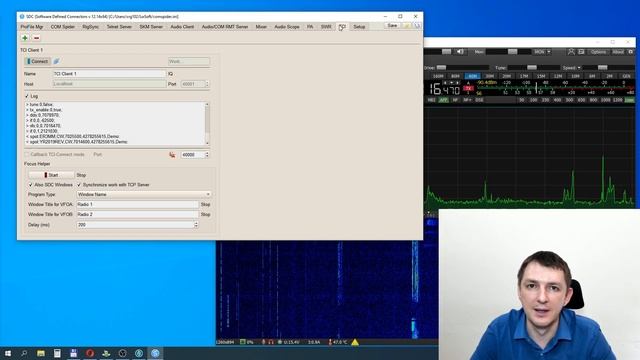The height and width of the screenshot is (360, 640).
Task: Adjust the Delay (ms) spinner arrows
Action: pos(196,225)
